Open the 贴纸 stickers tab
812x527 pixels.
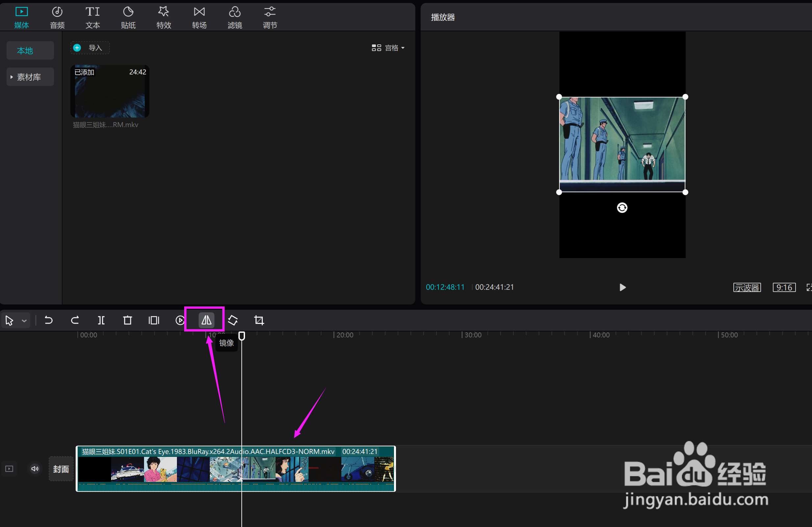point(128,17)
